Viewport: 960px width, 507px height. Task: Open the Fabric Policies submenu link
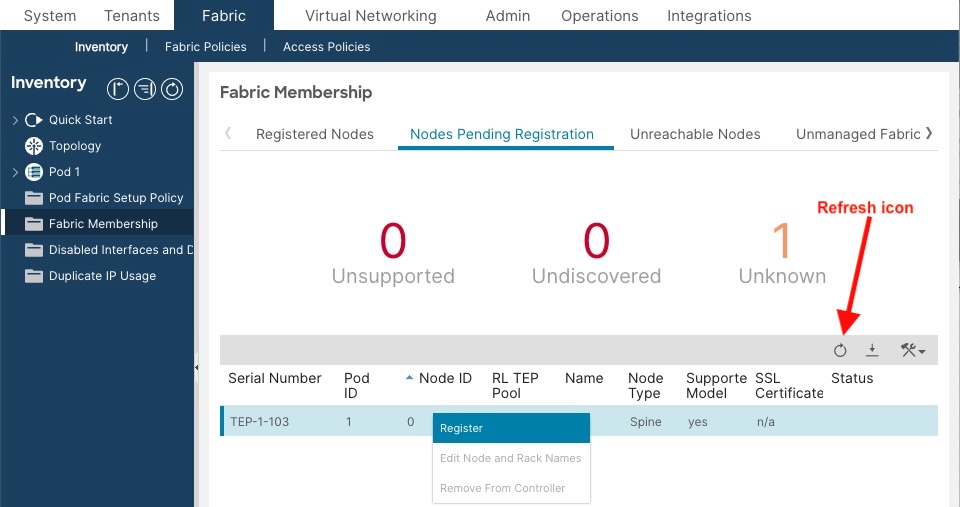coord(207,47)
